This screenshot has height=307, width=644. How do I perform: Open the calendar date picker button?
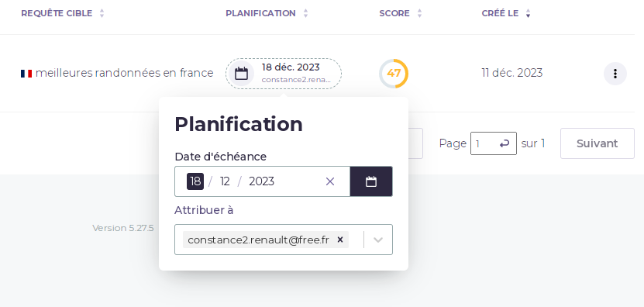(371, 181)
